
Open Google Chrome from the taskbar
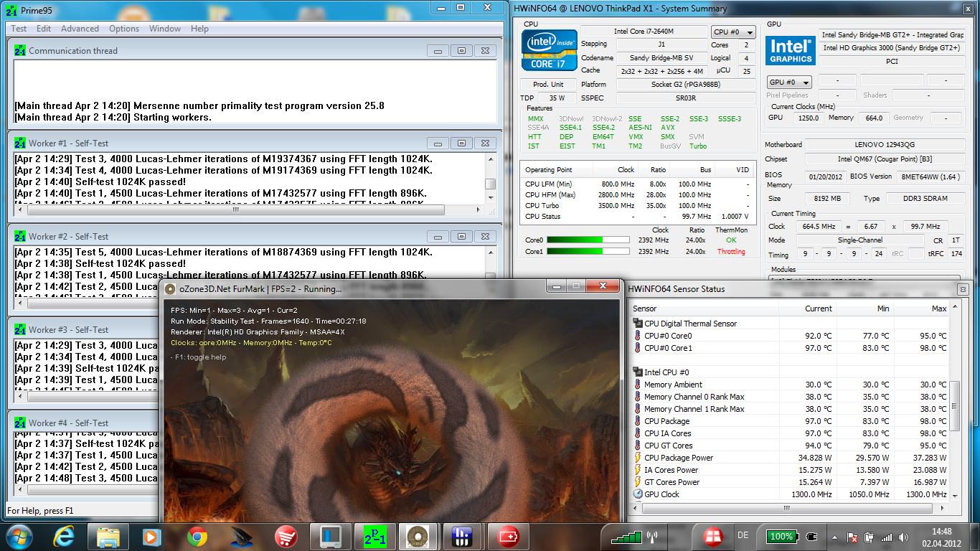(x=197, y=536)
